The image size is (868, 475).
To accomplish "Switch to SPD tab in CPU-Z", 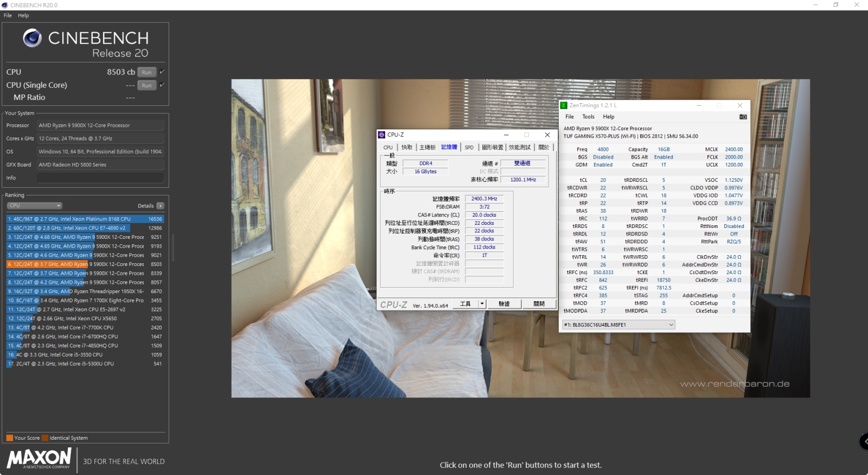I will click(x=469, y=147).
